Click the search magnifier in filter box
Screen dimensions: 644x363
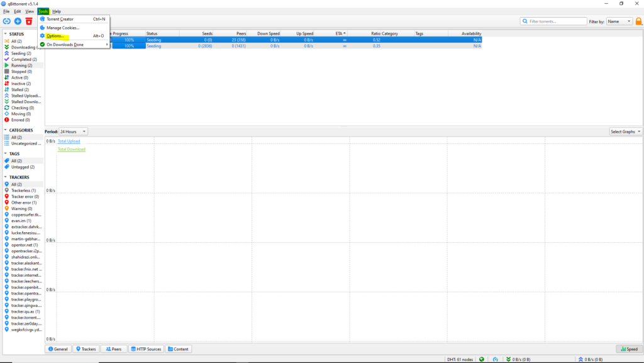[x=525, y=21]
